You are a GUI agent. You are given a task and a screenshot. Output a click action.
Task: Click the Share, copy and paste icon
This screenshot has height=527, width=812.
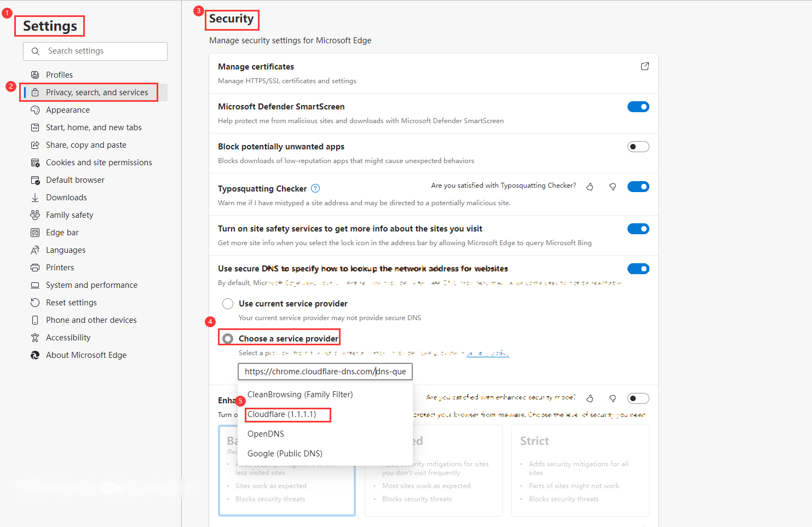click(35, 145)
